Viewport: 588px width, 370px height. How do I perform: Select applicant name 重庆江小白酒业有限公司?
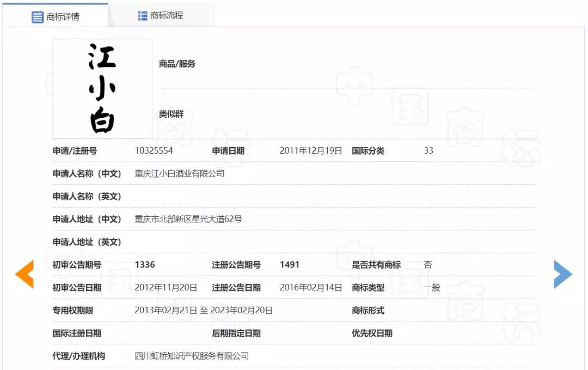180,173
